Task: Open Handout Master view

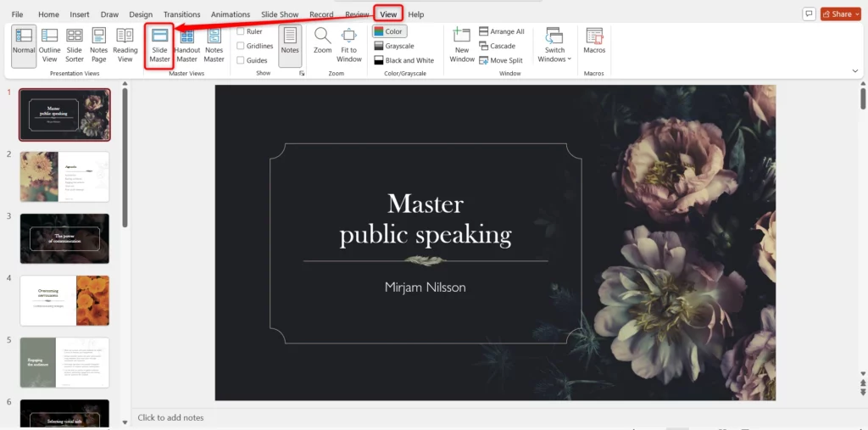Action: 186,45
